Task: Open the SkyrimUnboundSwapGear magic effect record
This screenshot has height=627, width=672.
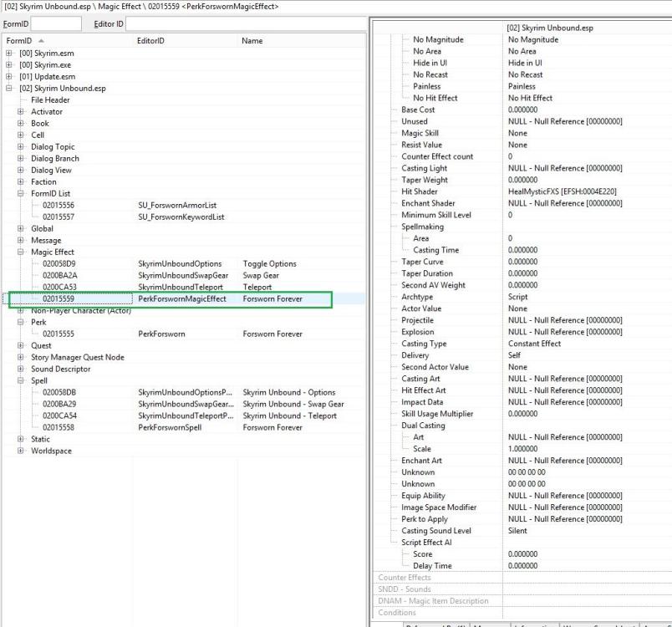Action: pos(183,275)
